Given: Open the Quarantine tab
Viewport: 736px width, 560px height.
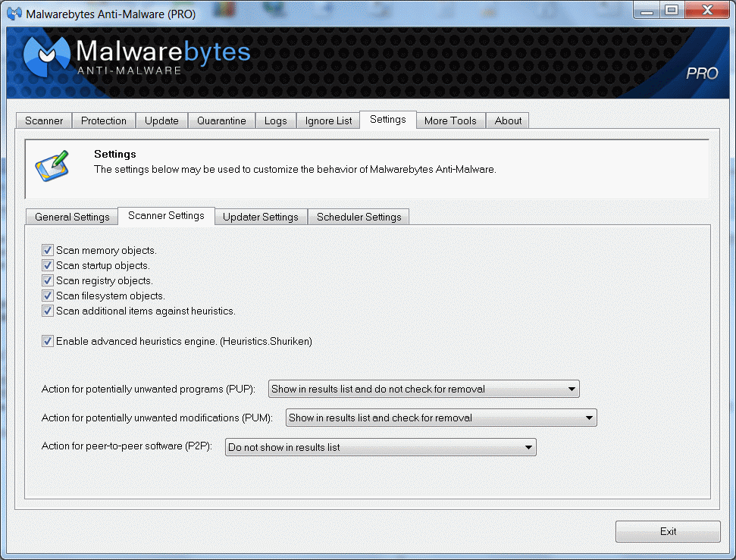Looking at the screenshot, I should (x=221, y=120).
